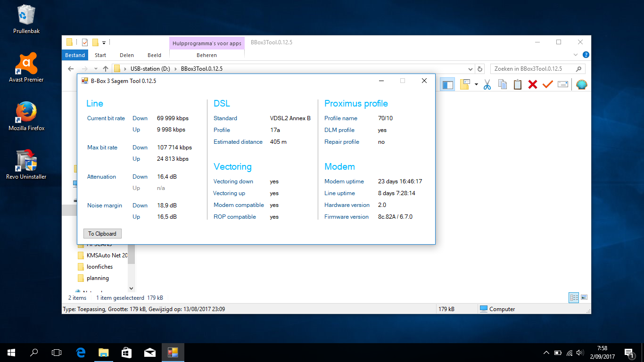
Task: Switch to large thumbnails view
Action: pos(584,297)
